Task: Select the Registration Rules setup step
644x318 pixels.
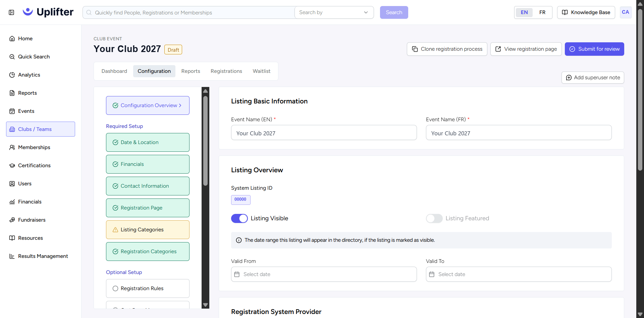Action: click(x=148, y=288)
